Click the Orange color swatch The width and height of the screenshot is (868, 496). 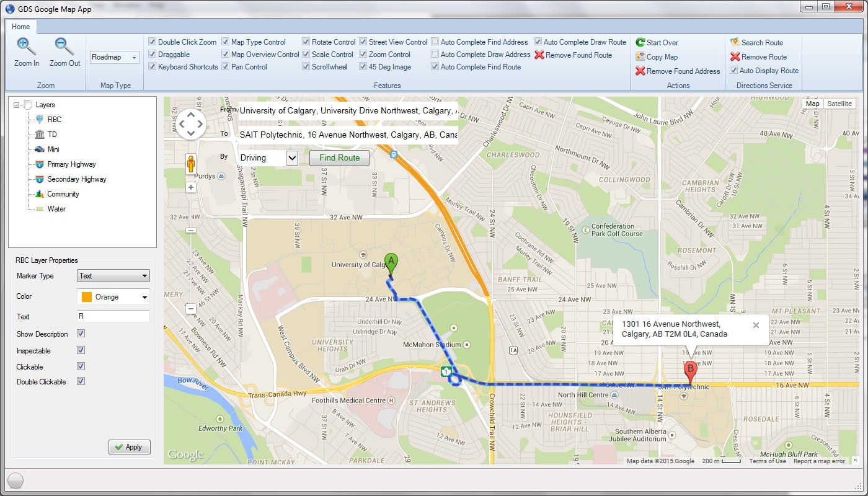pyautogui.click(x=87, y=297)
